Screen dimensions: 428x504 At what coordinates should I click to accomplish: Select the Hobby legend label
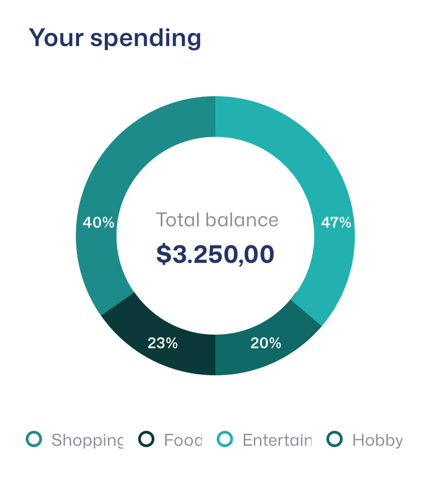tap(377, 440)
